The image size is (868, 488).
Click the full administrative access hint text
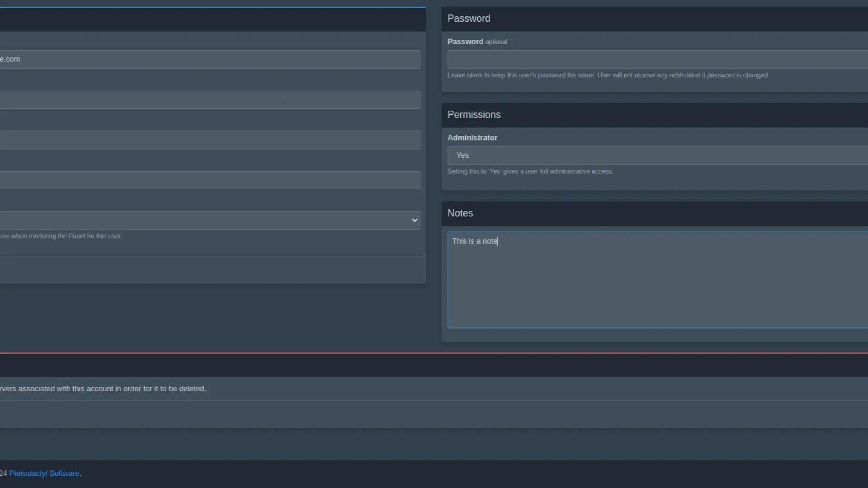[x=530, y=172]
